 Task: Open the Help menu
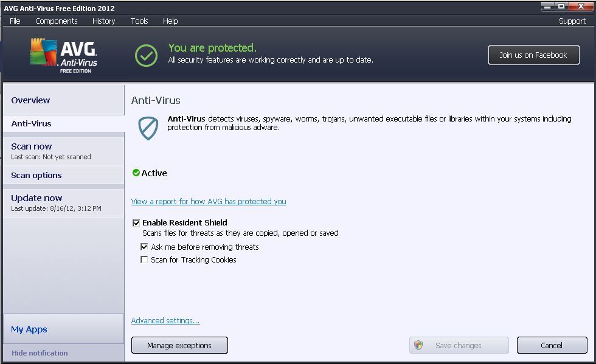[170, 21]
